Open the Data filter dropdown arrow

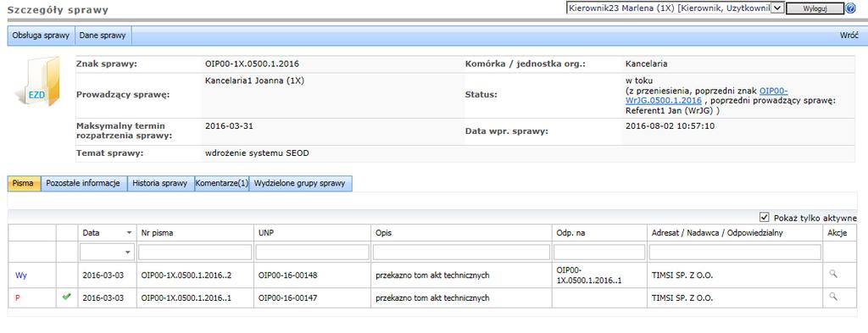(129, 253)
